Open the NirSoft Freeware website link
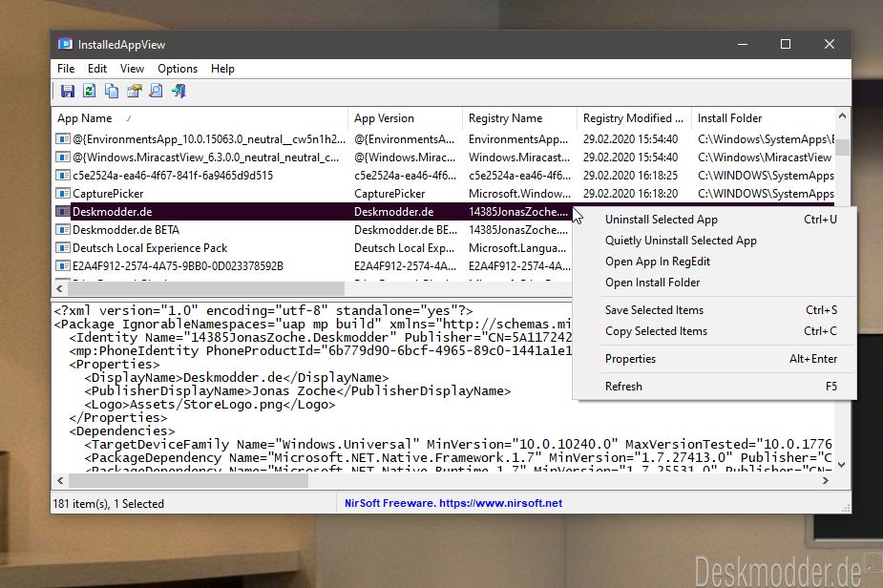 (x=453, y=503)
